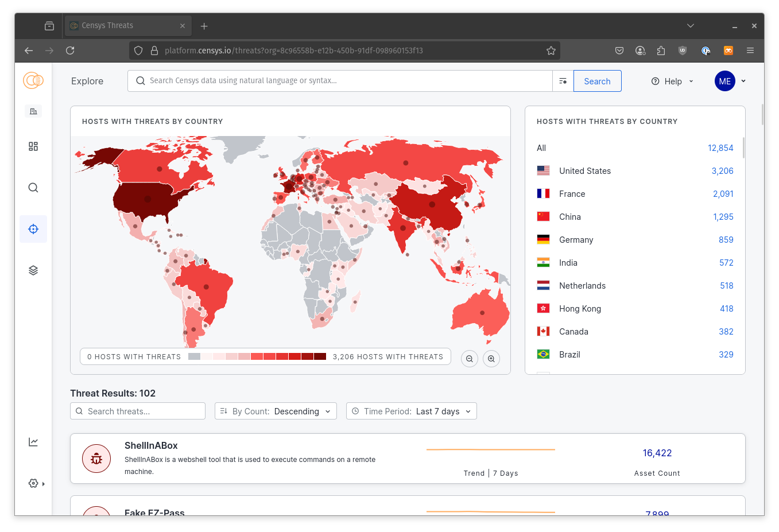The width and height of the screenshot is (779, 532).
Task: Open the By Count sort dropdown
Action: point(276,411)
